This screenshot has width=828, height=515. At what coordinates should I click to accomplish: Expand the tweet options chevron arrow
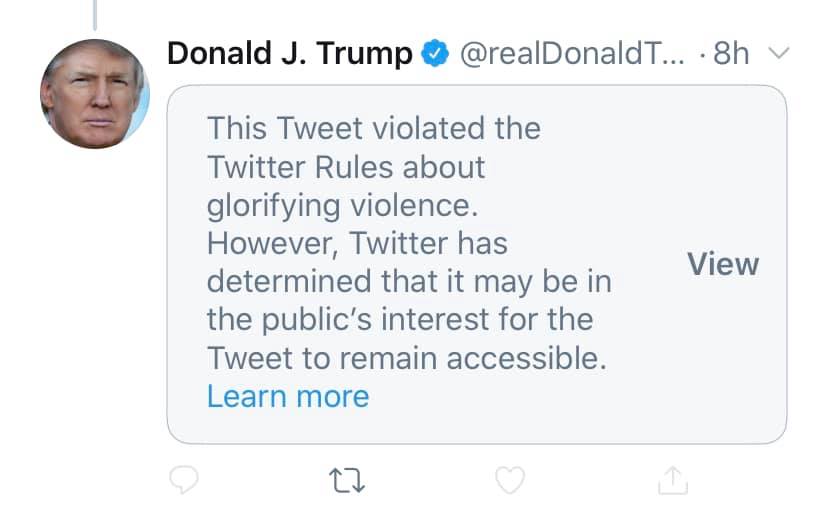tap(778, 53)
